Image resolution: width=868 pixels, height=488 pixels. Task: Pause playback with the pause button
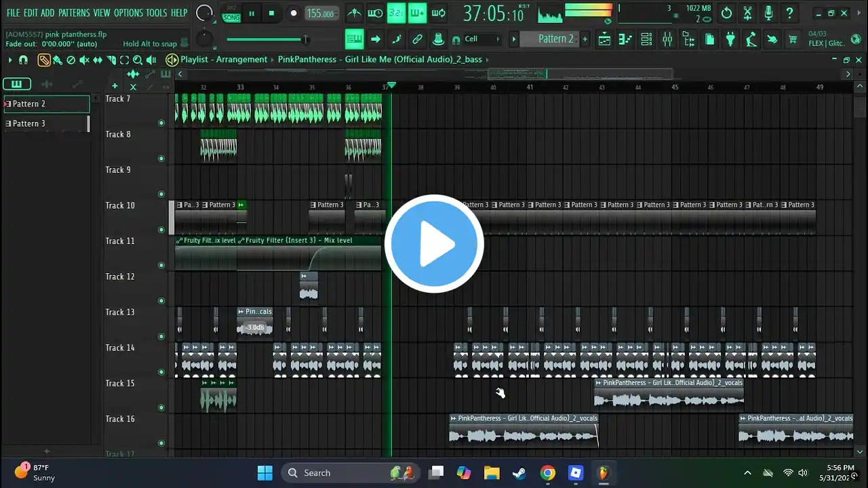click(252, 14)
